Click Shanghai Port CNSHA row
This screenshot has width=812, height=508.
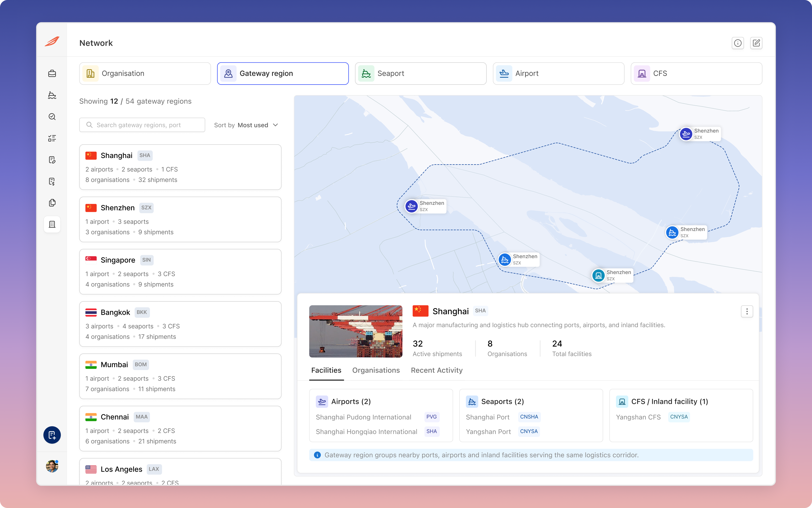pos(503,417)
